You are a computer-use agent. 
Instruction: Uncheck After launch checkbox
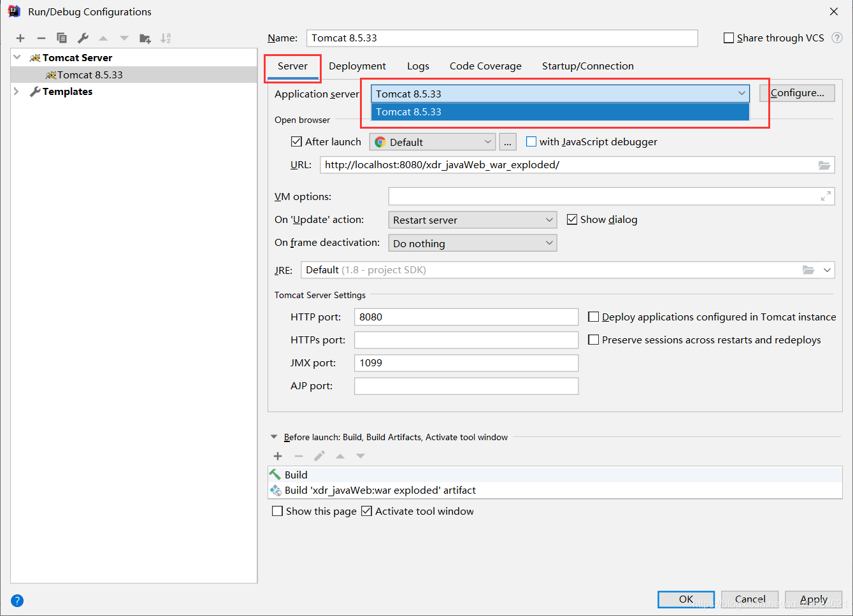pos(296,141)
